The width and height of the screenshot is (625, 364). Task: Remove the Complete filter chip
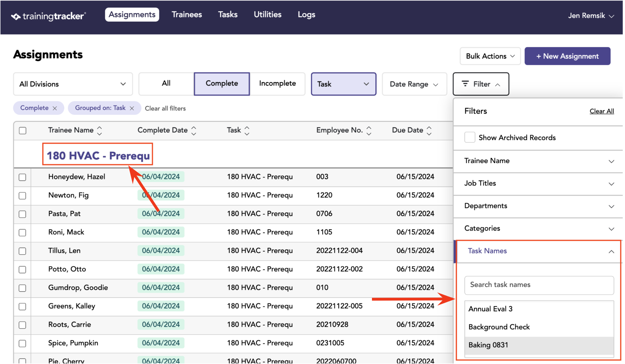click(55, 108)
